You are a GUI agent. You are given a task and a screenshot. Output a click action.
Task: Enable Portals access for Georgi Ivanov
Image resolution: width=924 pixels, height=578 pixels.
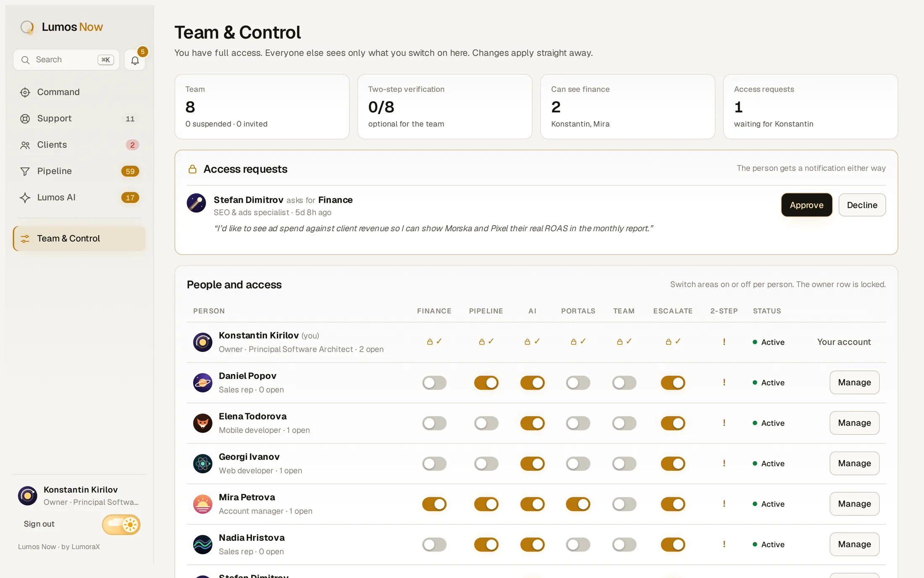578,464
